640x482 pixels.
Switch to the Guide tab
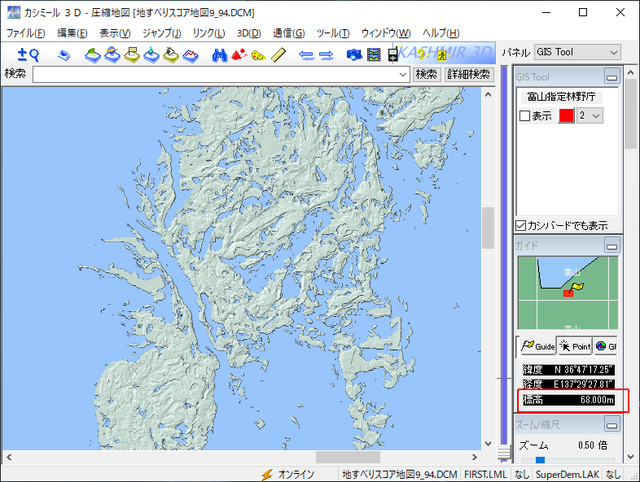pyautogui.click(x=538, y=347)
